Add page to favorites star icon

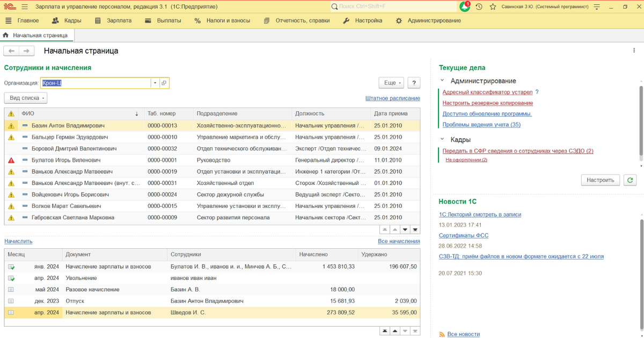(493, 6)
